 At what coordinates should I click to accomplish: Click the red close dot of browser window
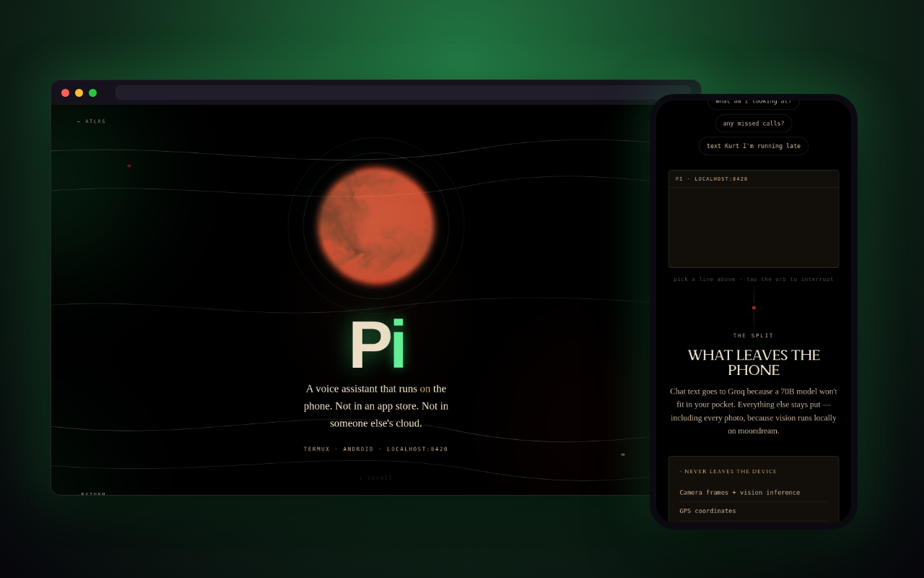click(65, 92)
